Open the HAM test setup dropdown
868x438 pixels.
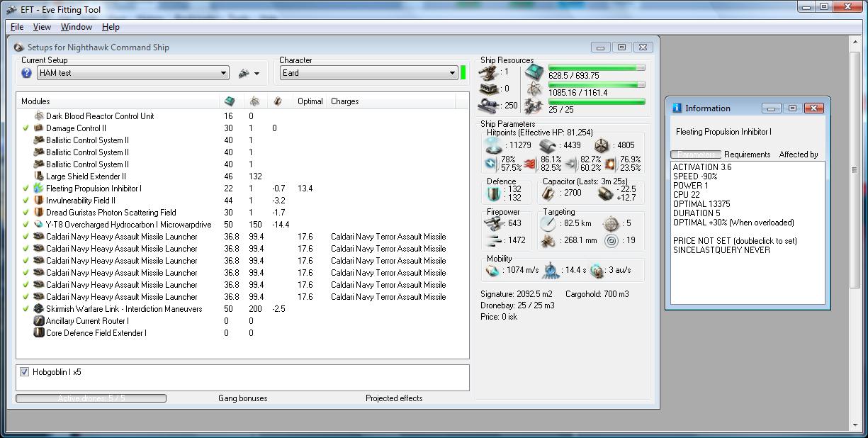pos(223,73)
